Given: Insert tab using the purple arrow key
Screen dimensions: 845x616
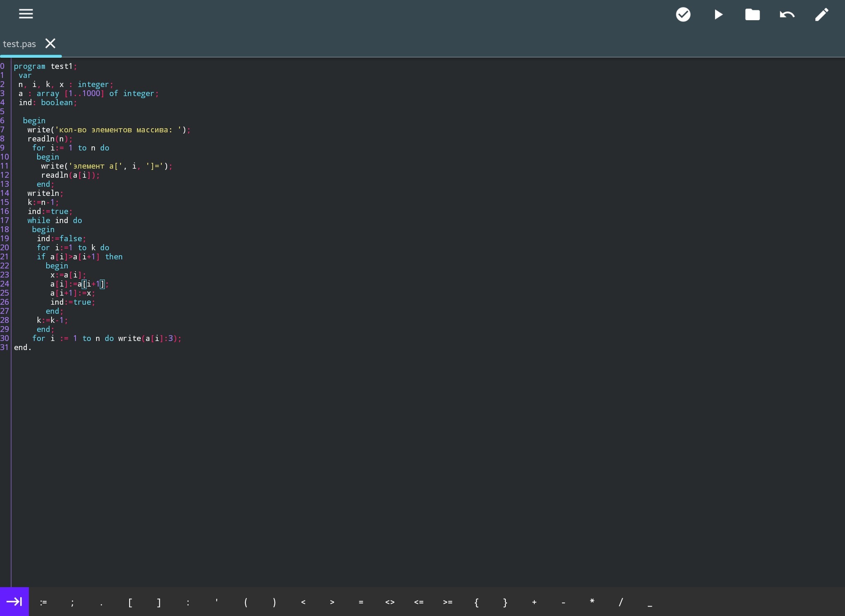Looking at the screenshot, I should click(x=14, y=602).
